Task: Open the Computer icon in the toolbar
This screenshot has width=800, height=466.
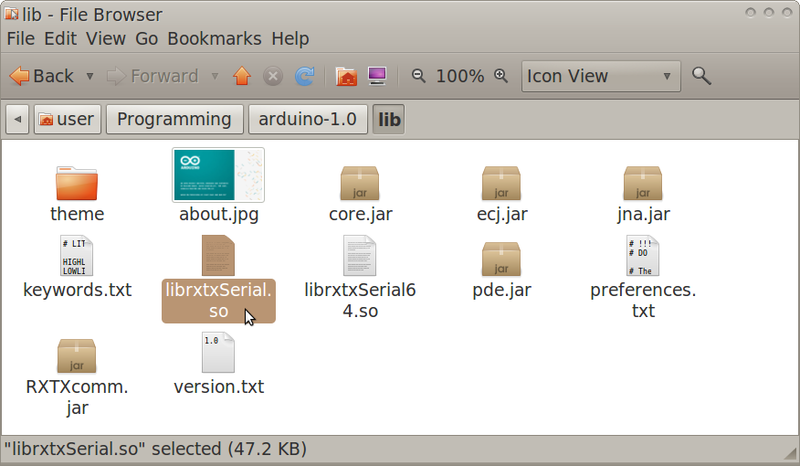Action: (377, 77)
